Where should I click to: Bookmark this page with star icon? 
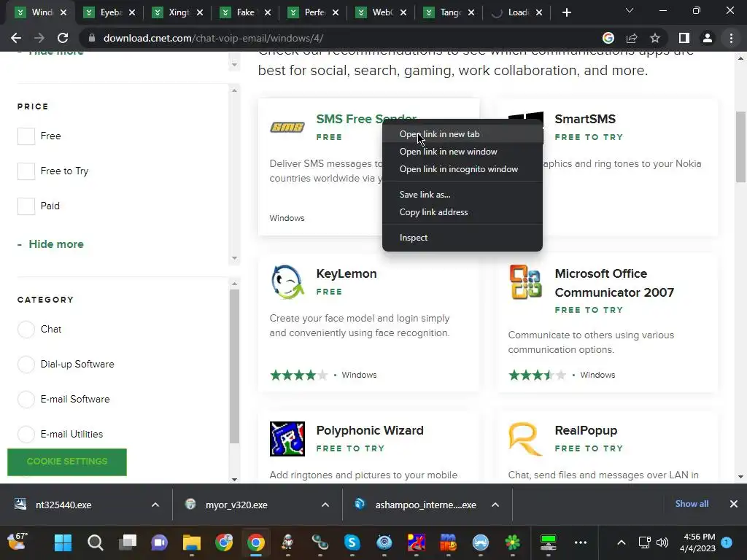pos(655,38)
